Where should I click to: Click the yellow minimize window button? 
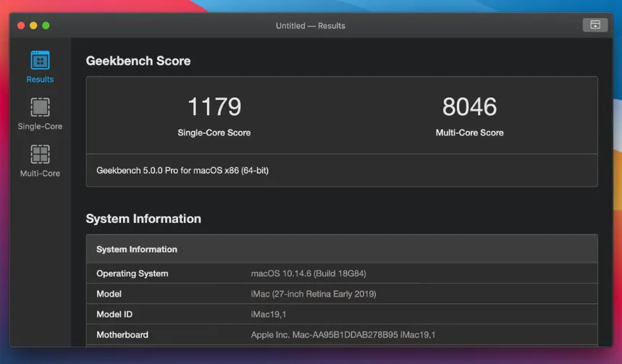(33, 26)
